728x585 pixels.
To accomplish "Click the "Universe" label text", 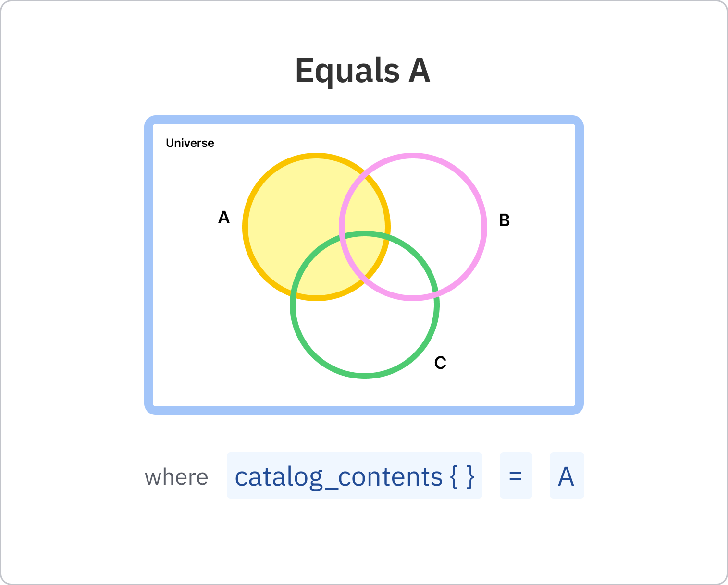I will coord(190,143).
